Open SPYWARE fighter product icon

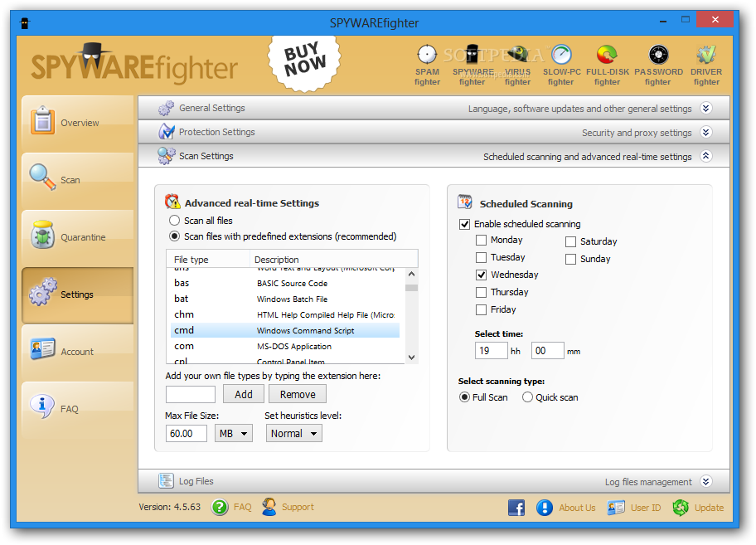472,55
